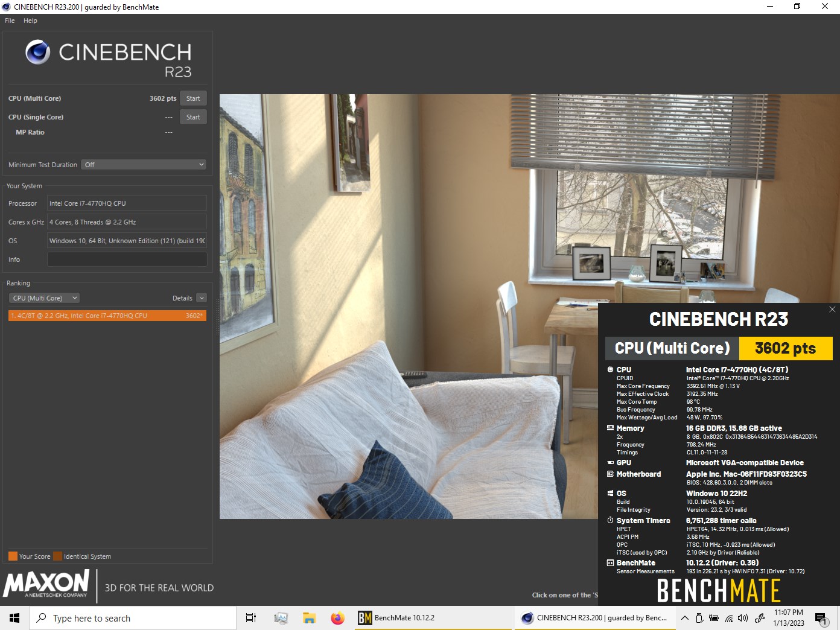Open the notification center icon

[x=821, y=618]
